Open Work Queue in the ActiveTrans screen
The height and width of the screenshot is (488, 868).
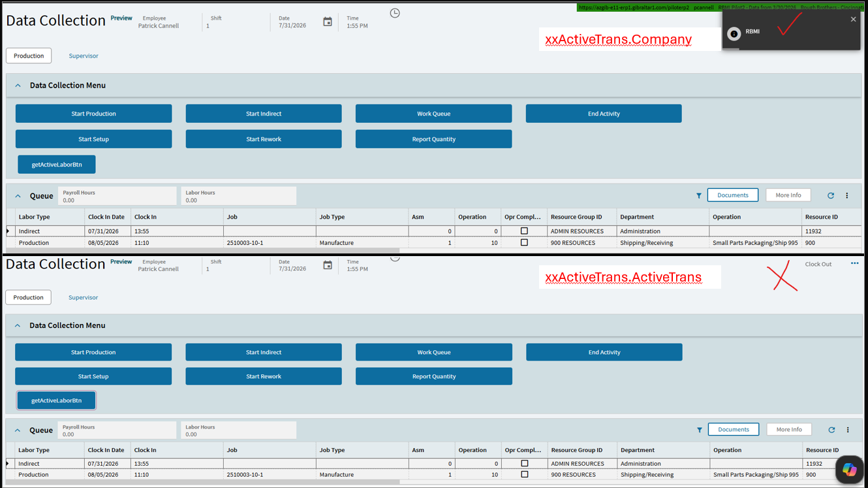click(x=434, y=352)
